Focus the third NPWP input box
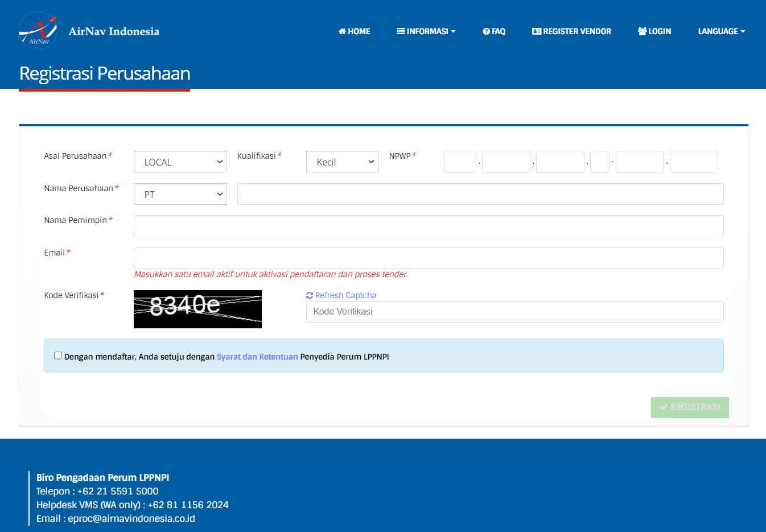766x532 pixels. (x=560, y=162)
